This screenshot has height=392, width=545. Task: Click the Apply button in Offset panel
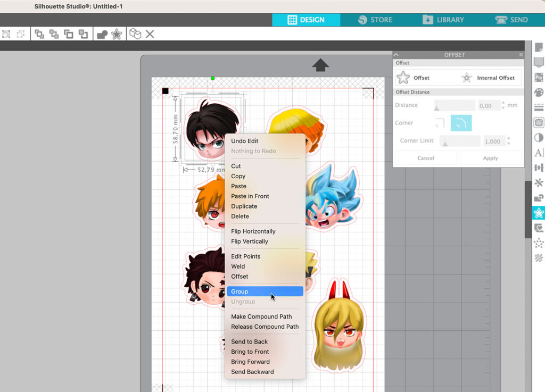tap(490, 158)
